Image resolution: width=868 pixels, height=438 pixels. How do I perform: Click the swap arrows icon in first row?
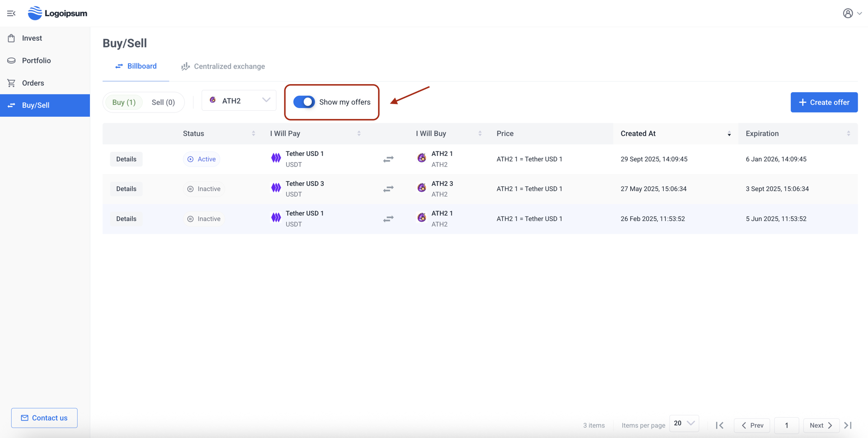[x=388, y=159]
